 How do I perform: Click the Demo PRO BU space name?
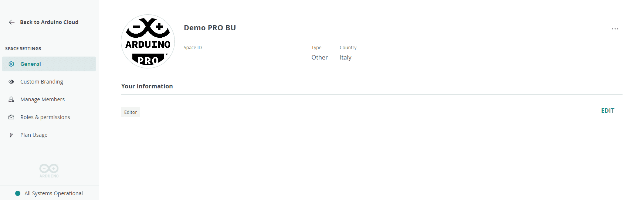[x=210, y=28]
